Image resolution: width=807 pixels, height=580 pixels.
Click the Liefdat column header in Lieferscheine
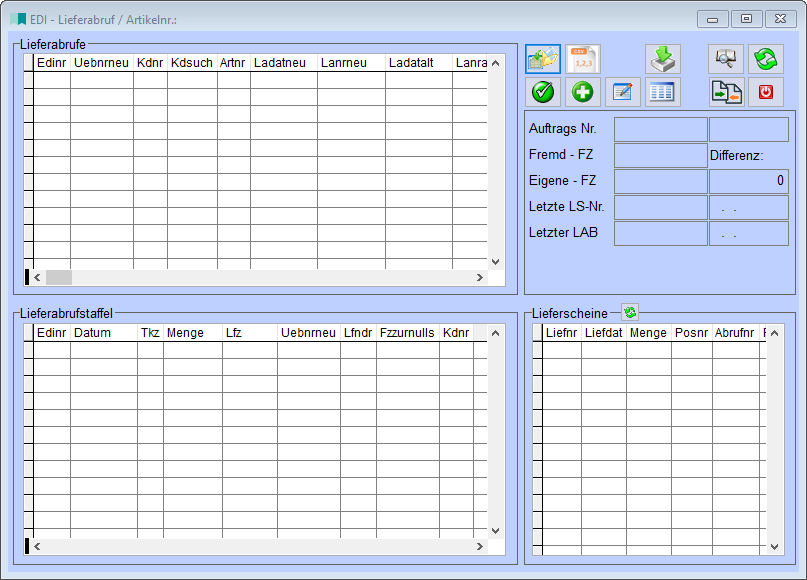(x=603, y=333)
